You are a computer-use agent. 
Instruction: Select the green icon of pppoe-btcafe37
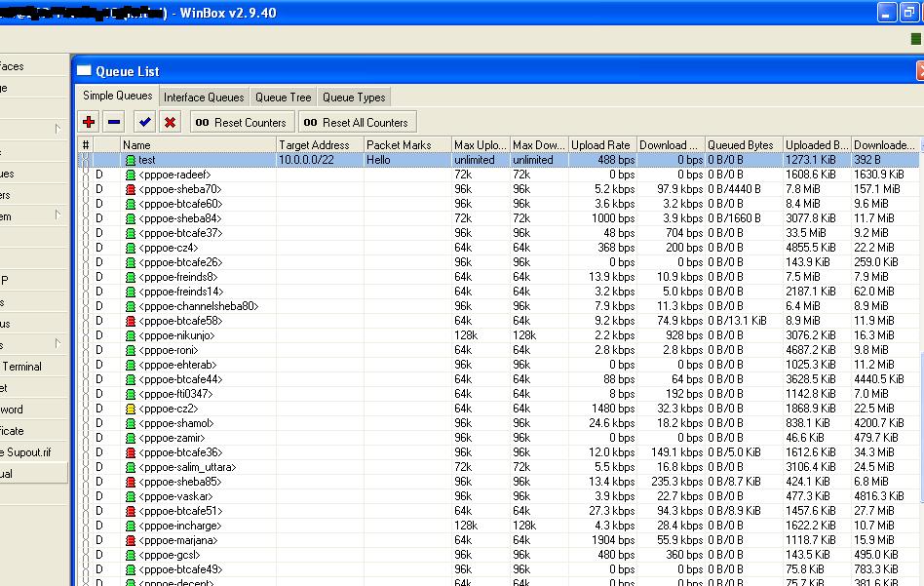point(131,233)
